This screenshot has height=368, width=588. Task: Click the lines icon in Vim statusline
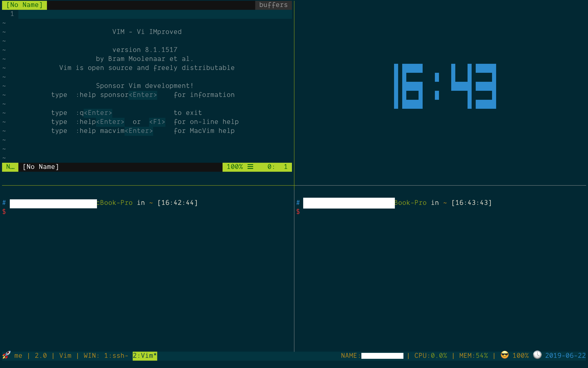(x=250, y=167)
